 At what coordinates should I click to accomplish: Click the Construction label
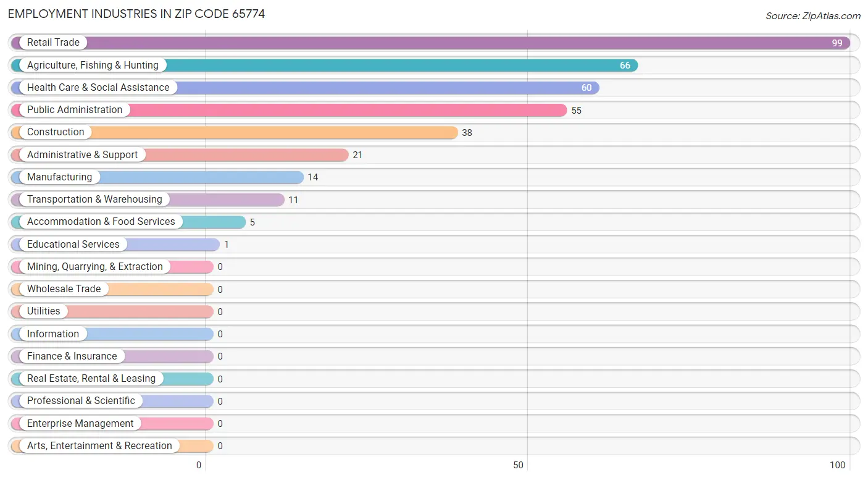pos(56,132)
